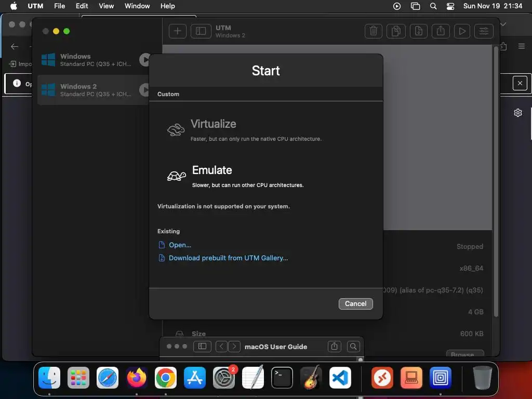Click the move VM document icon
This screenshot has height=399, width=532.
(x=418, y=31)
